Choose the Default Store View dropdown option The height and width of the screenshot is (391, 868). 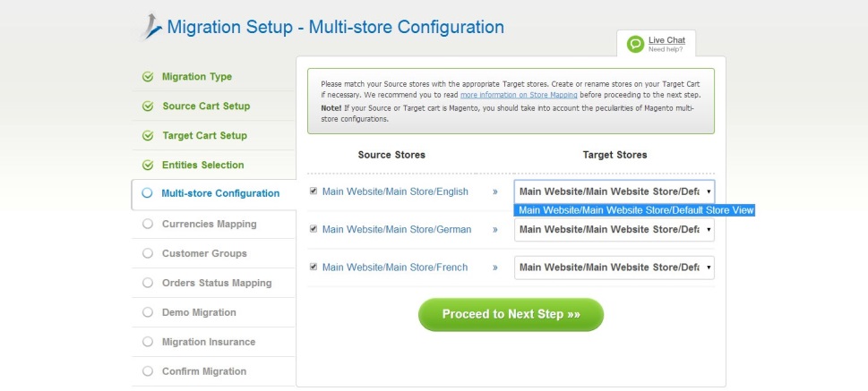636,211
